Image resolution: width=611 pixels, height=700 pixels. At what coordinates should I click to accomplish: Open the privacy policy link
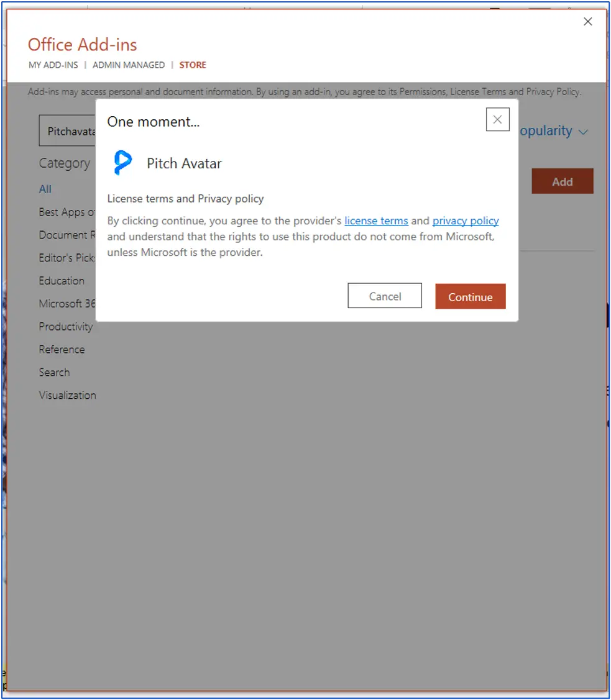tap(466, 220)
